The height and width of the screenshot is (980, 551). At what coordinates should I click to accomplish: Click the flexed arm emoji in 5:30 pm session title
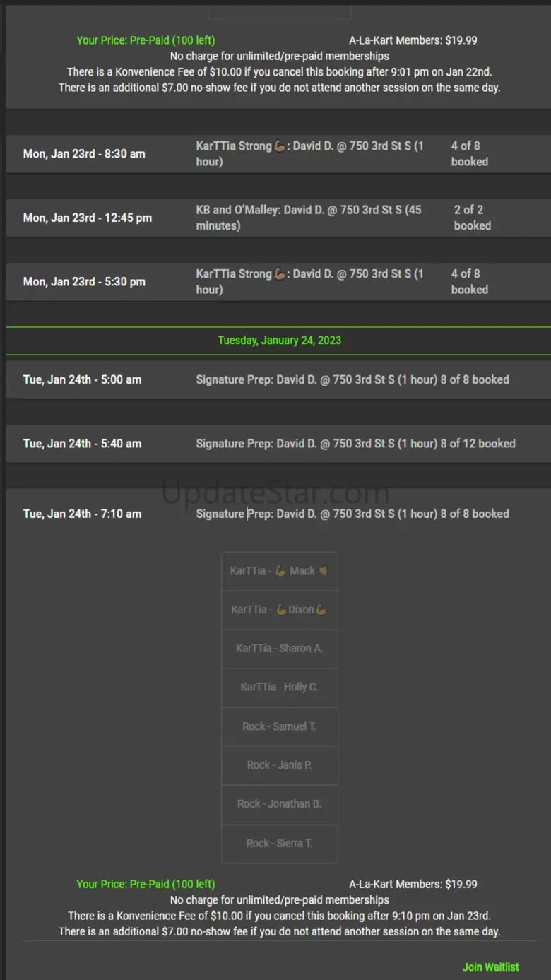[x=279, y=274]
